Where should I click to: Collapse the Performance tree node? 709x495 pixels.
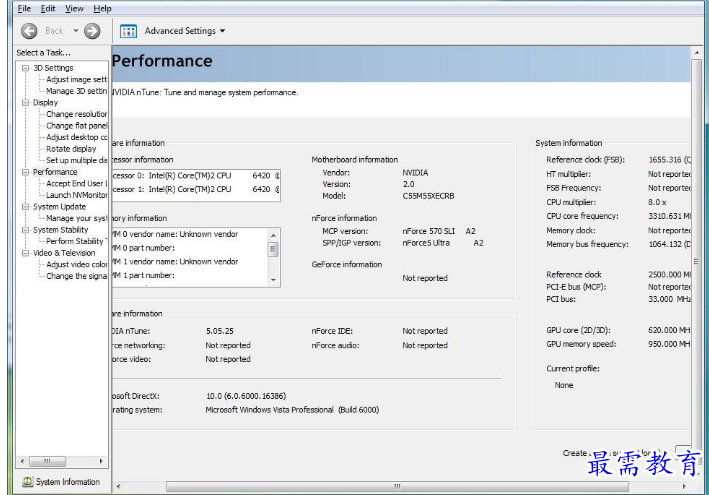click(25, 172)
